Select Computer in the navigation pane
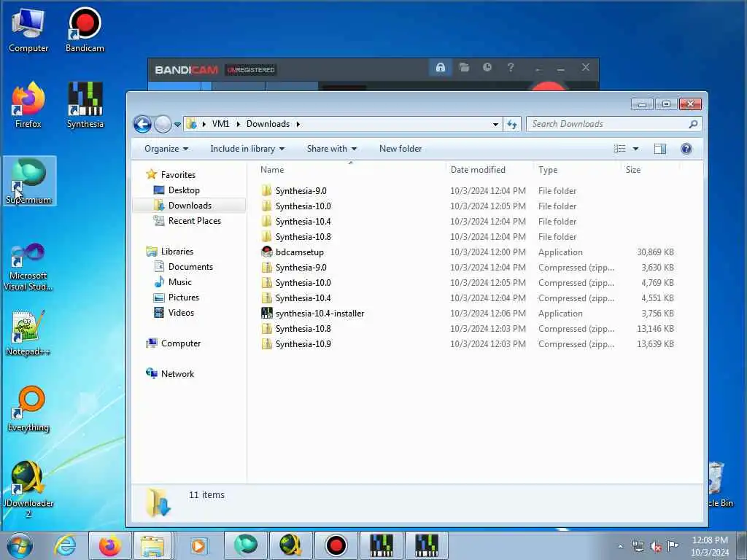This screenshot has height=560, width=747. click(x=181, y=343)
